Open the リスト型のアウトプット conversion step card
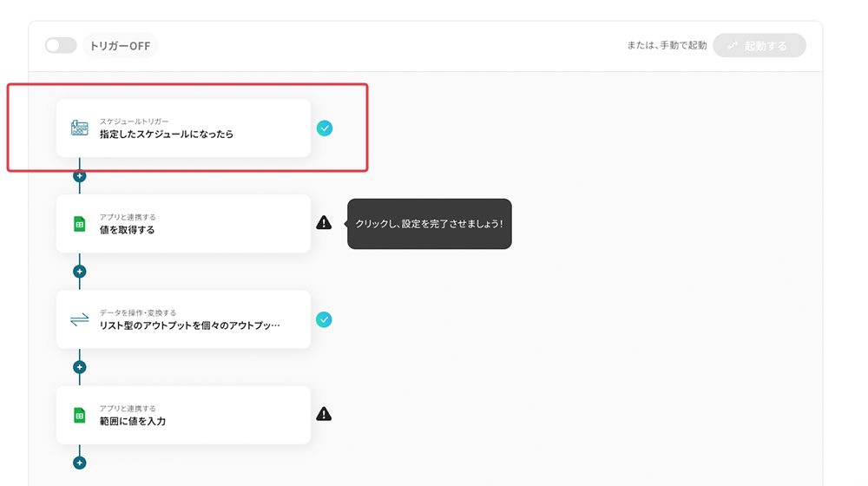Screen dimensions: 868x486 tap(183, 319)
